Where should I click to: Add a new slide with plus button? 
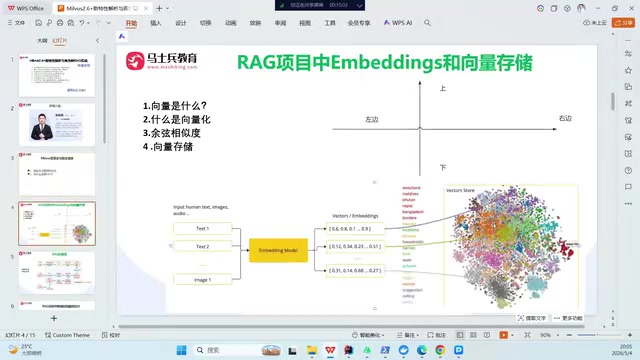[x=54, y=318]
